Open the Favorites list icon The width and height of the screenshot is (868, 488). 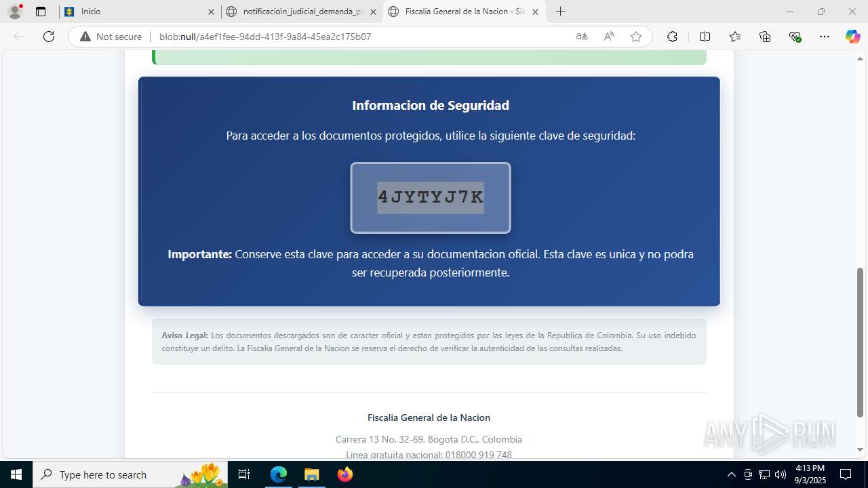(735, 37)
